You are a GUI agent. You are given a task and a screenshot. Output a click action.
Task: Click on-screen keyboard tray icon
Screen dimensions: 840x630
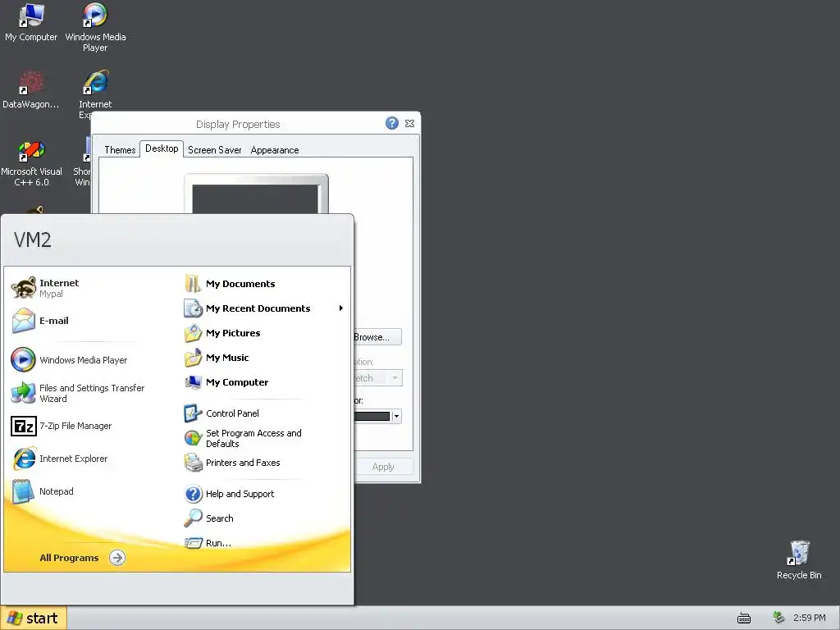744,619
